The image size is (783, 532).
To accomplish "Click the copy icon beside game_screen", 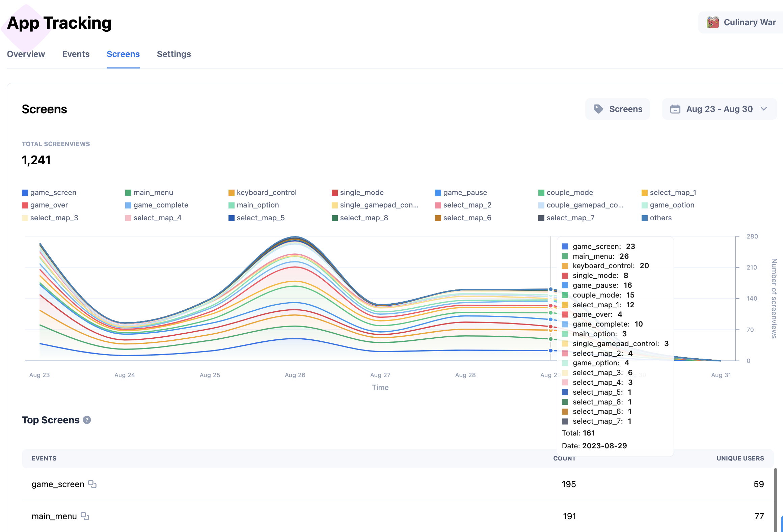I will pos(92,484).
